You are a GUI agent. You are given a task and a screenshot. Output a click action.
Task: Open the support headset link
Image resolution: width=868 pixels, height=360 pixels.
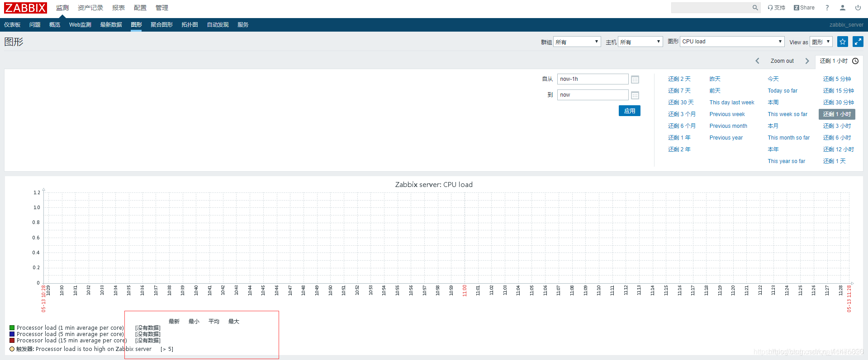[776, 8]
